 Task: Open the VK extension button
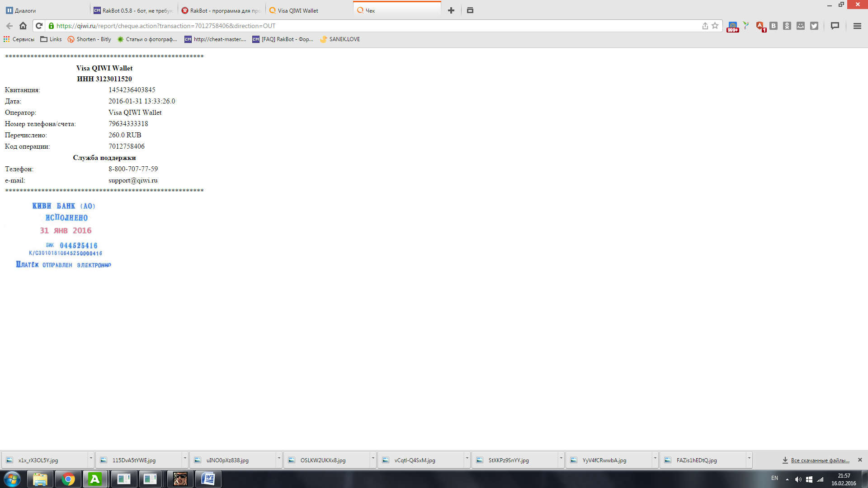click(774, 26)
